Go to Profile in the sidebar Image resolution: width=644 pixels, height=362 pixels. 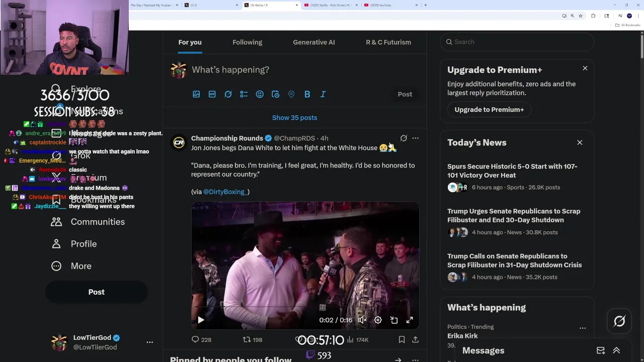(74, 244)
